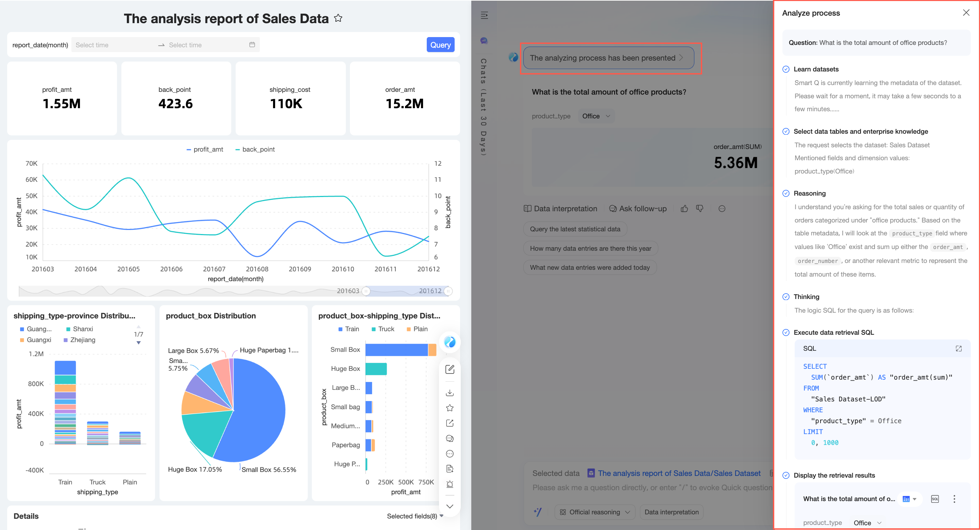Viewport: 980px width, 530px height.
Task: Click the calendar icon in date filter
Action: click(x=252, y=45)
